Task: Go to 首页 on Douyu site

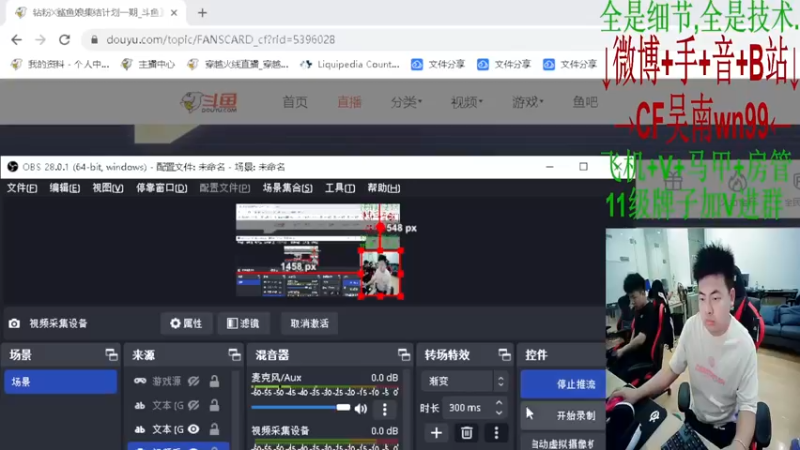Action: pos(295,102)
